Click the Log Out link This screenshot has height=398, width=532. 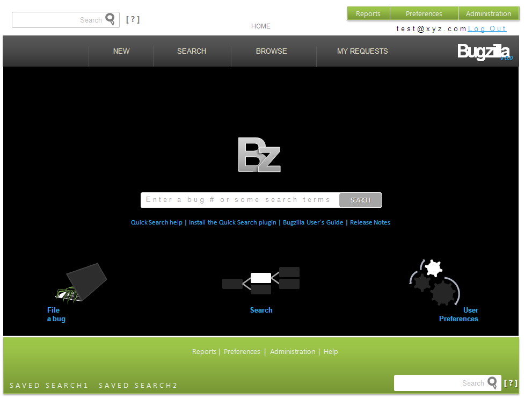coord(487,29)
